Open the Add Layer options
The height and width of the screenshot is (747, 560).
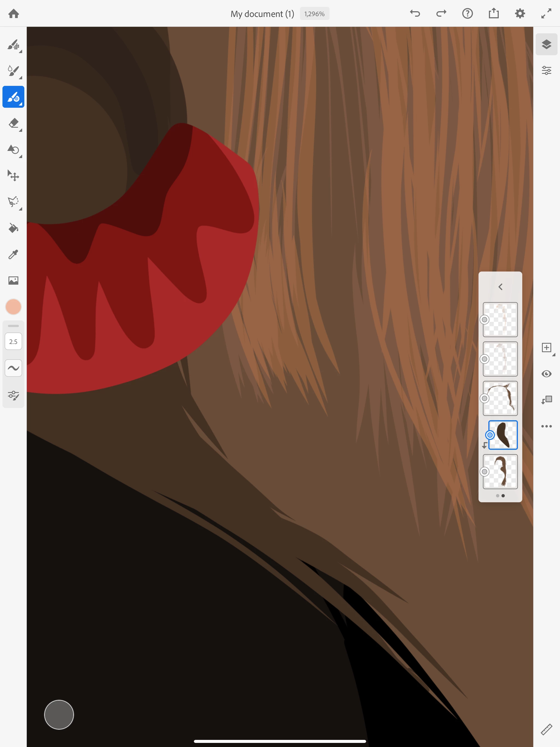point(546,348)
